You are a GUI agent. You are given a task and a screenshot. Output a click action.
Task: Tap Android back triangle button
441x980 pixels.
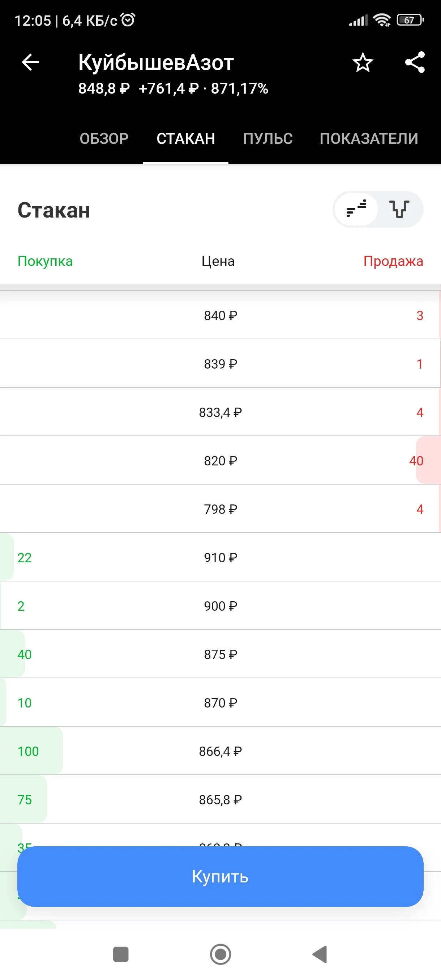point(320,954)
